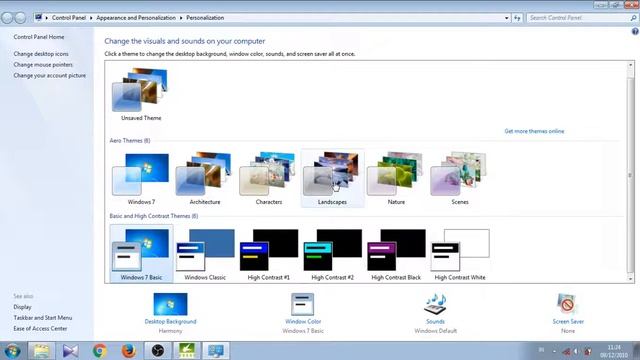Click the Appearance and Personalization breadcrumb
Screen dimensions: 640x360
point(136,18)
